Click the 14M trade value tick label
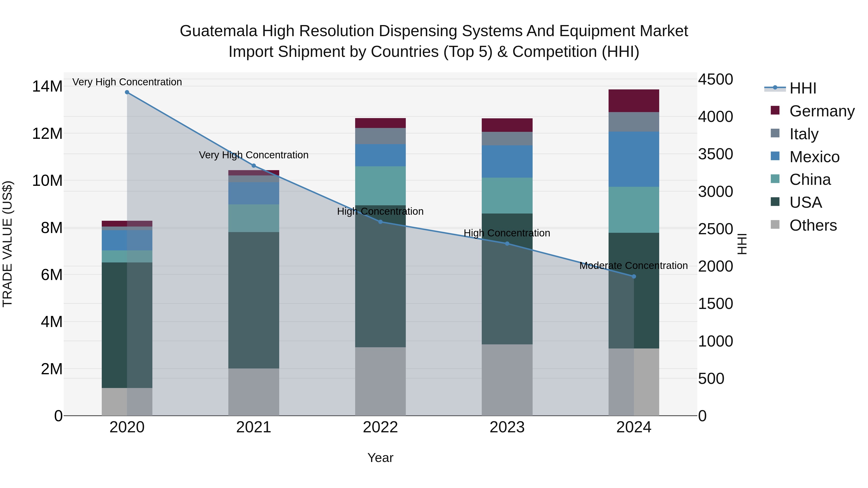 47,87
